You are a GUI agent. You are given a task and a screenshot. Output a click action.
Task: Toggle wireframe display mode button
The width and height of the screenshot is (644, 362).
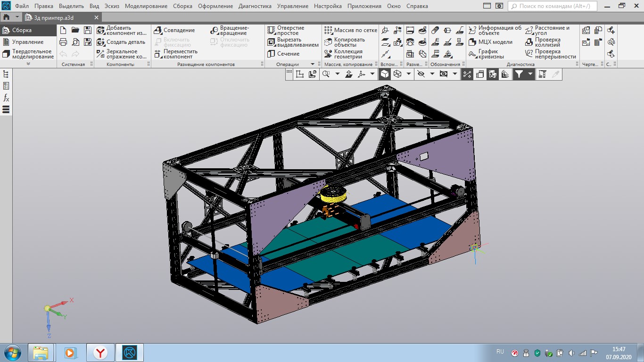(x=397, y=74)
